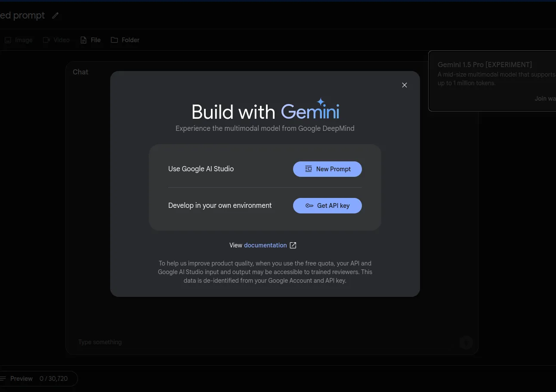The width and height of the screenshot is (556, 392).
Task: Expand the Preview panel at bottom left
Action: [22, 378]
